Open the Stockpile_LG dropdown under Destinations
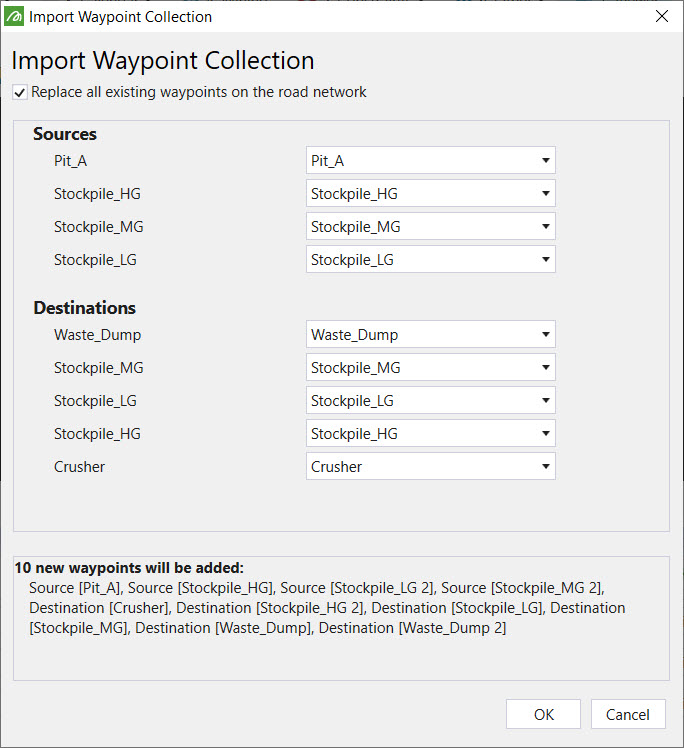 point(430,401)
